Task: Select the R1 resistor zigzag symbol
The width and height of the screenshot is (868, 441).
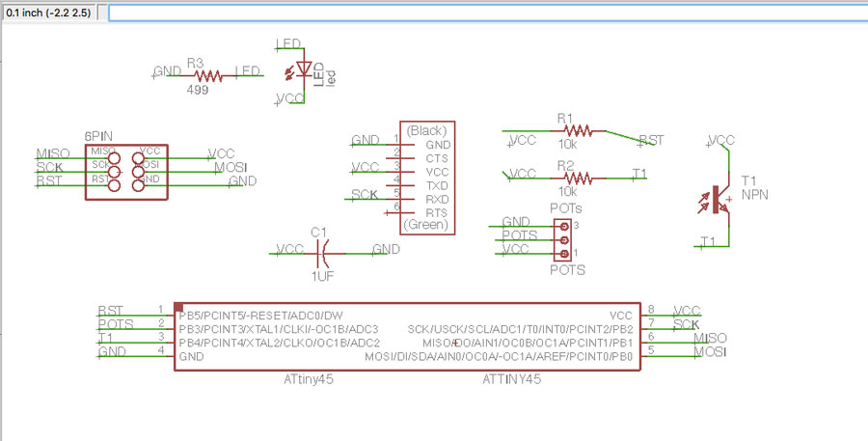Action: point(577,129)
